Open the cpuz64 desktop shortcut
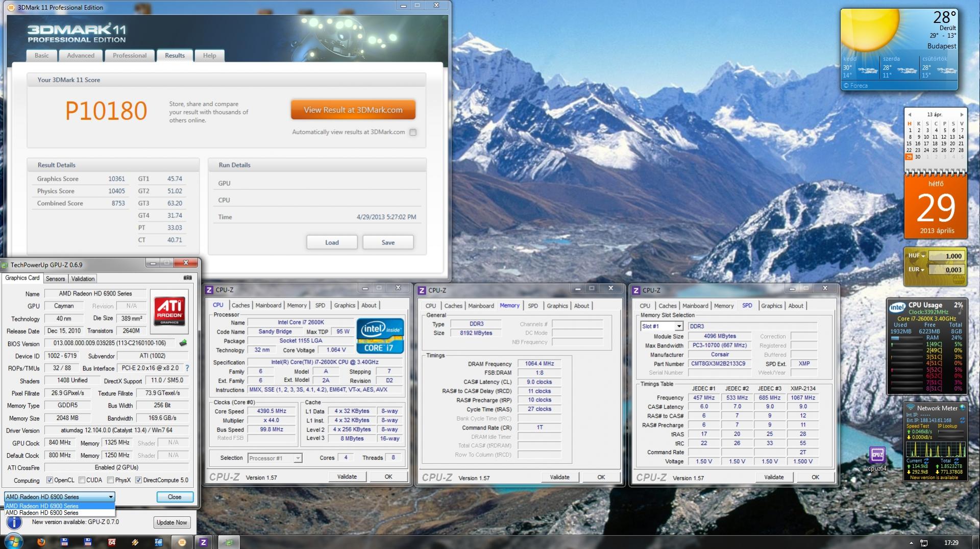 click(877, 458)
